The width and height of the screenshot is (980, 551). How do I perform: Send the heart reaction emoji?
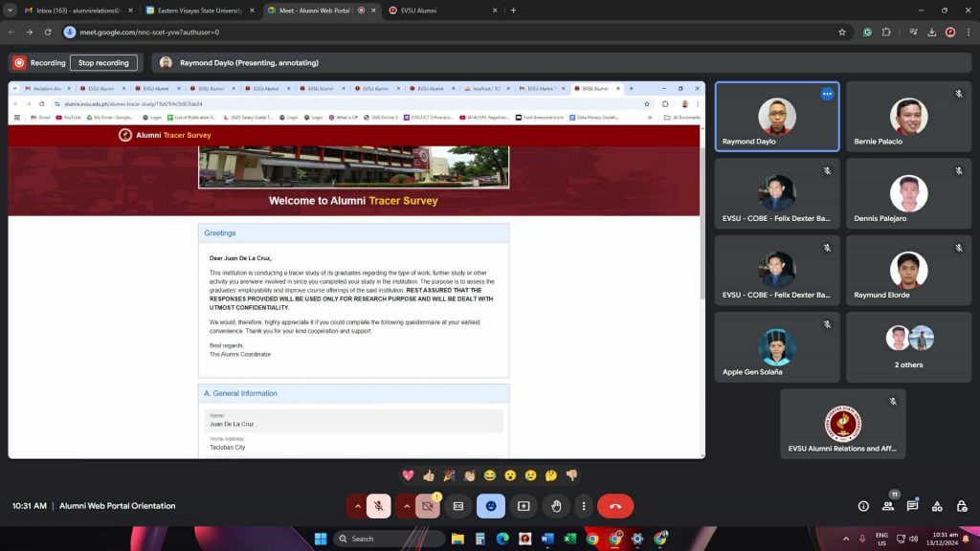pos(408,475)
